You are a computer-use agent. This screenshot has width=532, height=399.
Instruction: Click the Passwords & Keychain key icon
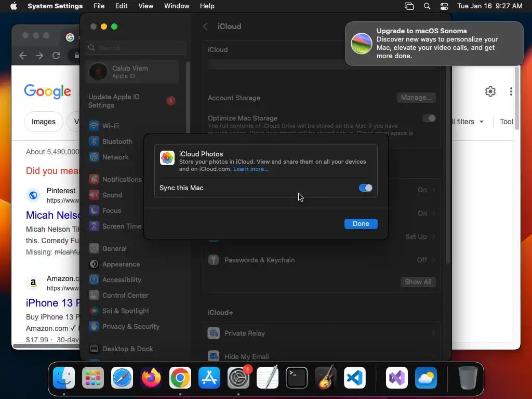214,260
